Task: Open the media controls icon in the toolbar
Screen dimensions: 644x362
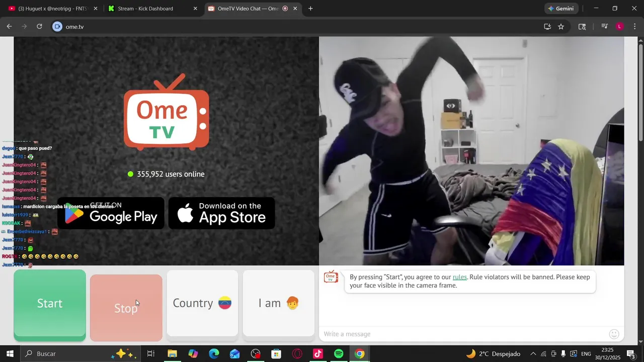Action: click(x=604, y=27)
